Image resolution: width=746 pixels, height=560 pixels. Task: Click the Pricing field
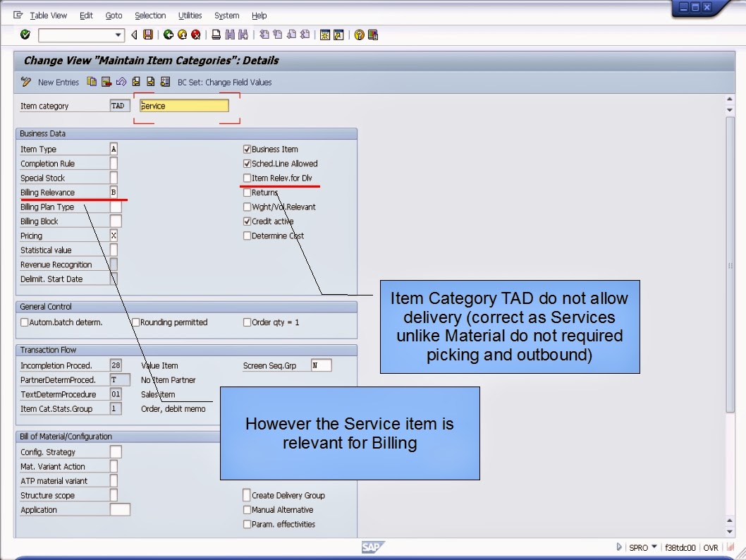coord(114,236)
